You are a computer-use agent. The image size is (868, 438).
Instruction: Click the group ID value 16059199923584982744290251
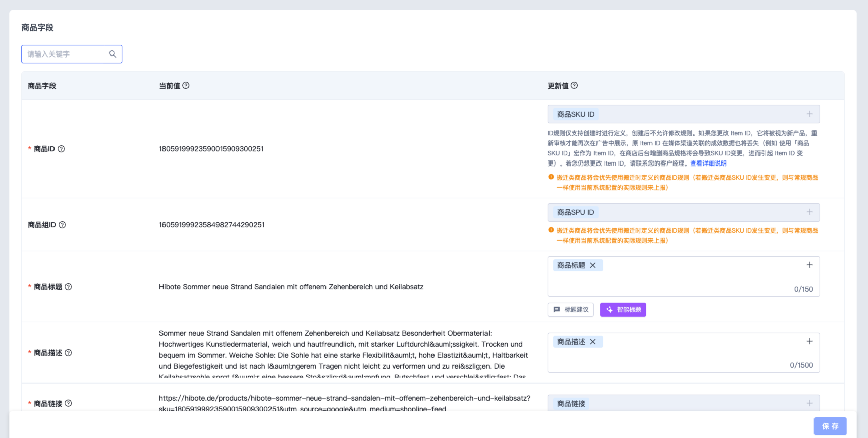(x=212, y=225)
